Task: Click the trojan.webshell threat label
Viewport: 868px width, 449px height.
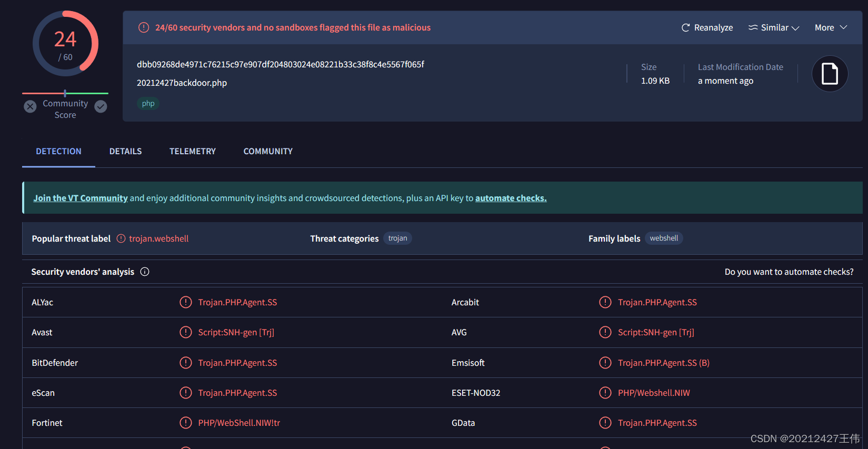Action: tap(159, 238)
